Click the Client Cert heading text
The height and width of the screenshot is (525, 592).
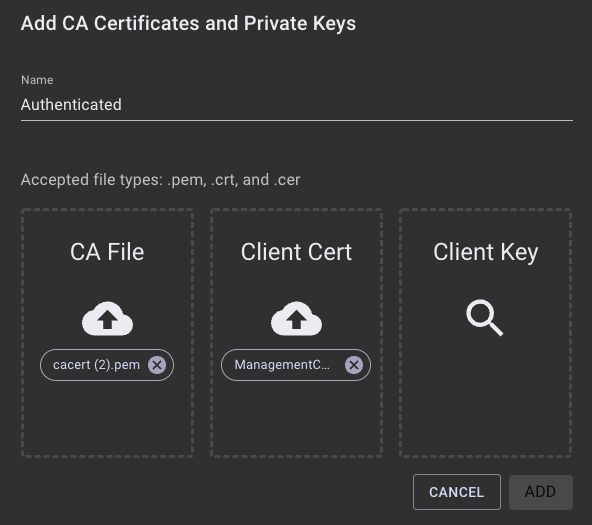click(296, 252)
